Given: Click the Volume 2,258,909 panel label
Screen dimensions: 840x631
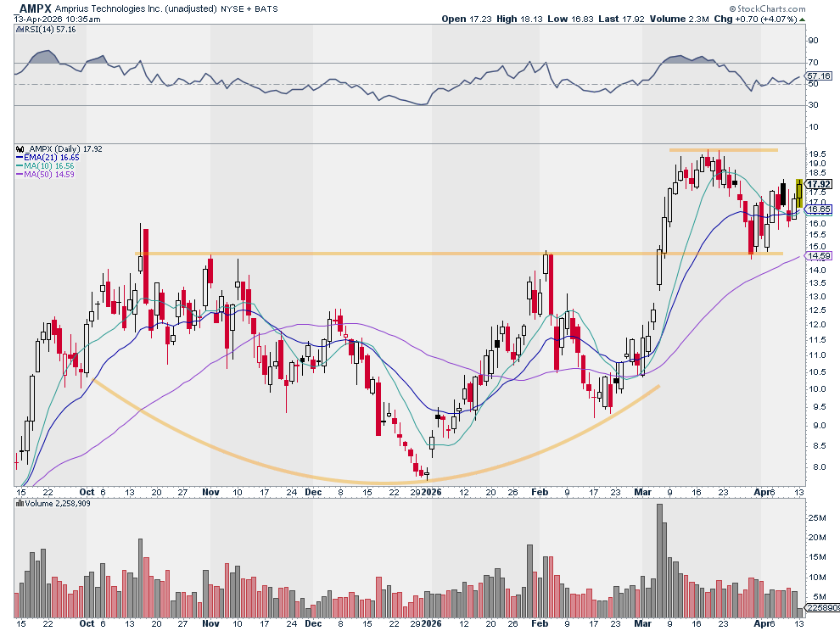Looking at the screenshot, I should tap(58, 504).
